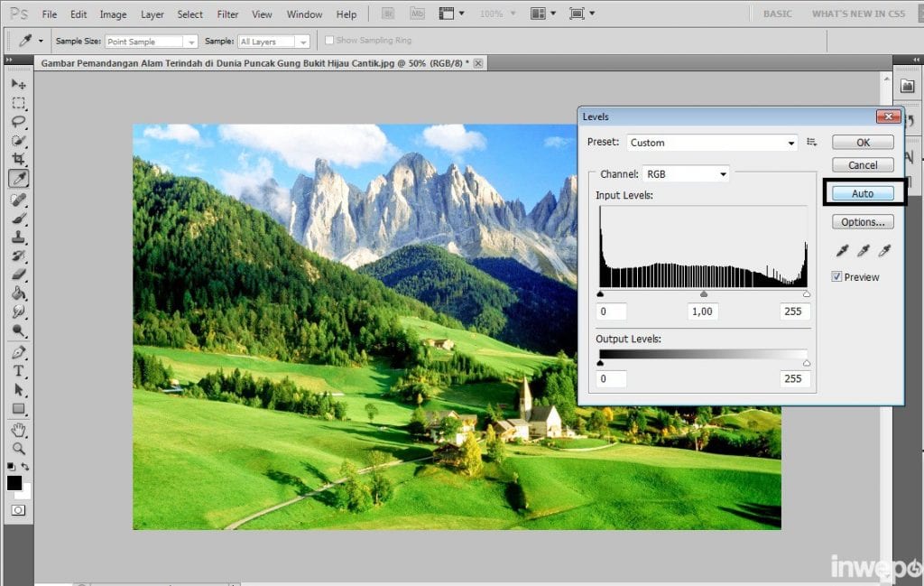This screenshot has height=586, width=924.
Task: Open the Filter menu
Action: tap(228, 14)
